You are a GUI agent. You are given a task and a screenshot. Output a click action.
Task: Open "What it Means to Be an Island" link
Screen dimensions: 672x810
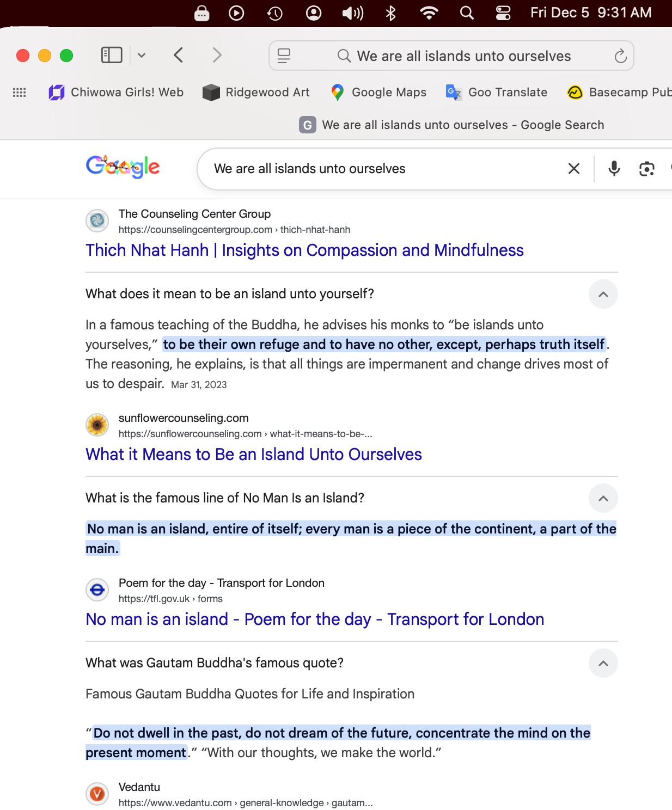[x=254, y=455]
